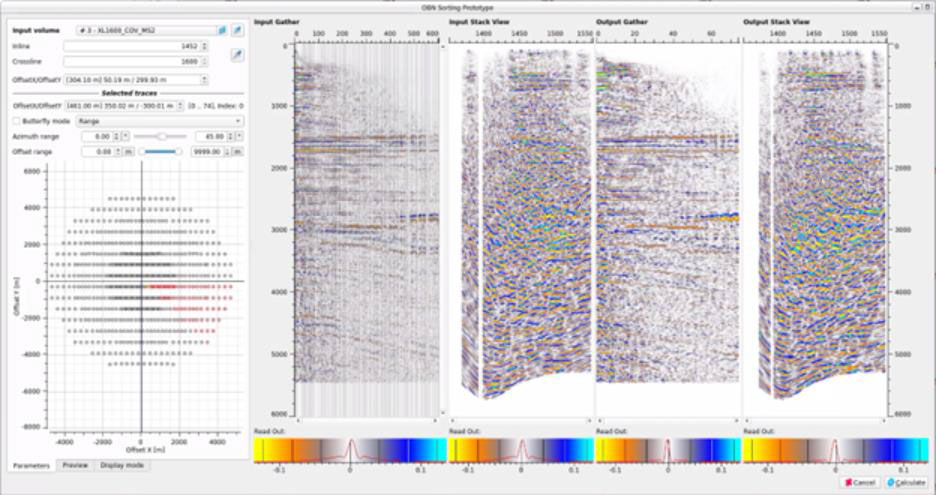
Task: Click the Offset range minimum value field
Action: (94, 151)
